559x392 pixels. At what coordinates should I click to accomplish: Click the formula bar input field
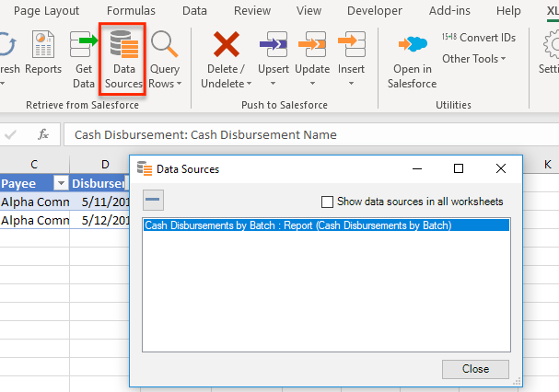[311, 134]
